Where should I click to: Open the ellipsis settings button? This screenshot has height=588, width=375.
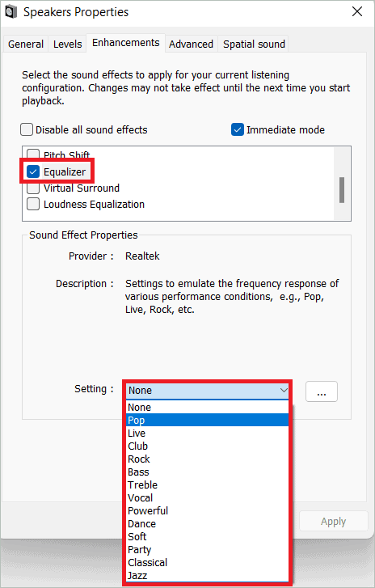coord(322,391)
